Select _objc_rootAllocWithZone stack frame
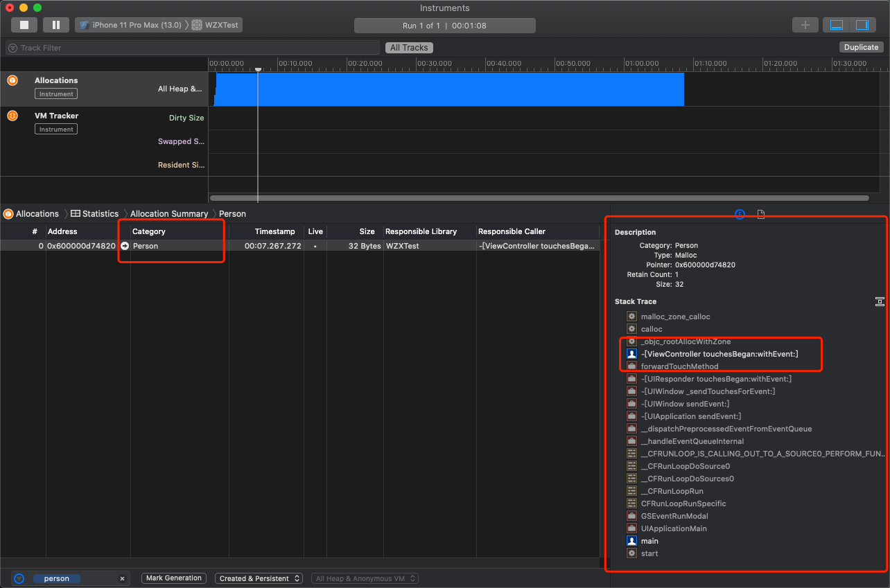The image size is (890, 588). (686, 341)
